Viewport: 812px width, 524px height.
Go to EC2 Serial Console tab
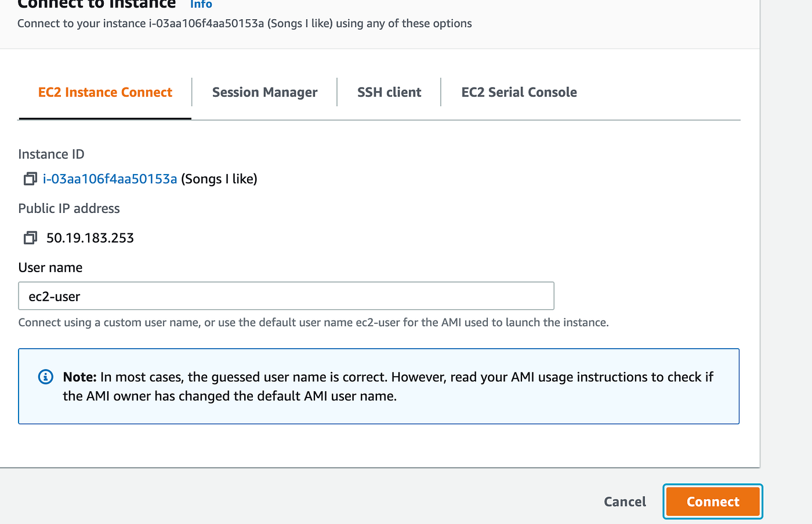coord(519,93)
